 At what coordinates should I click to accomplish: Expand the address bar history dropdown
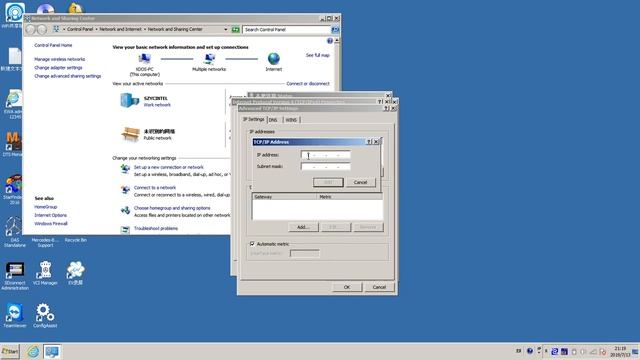point(225,29)
